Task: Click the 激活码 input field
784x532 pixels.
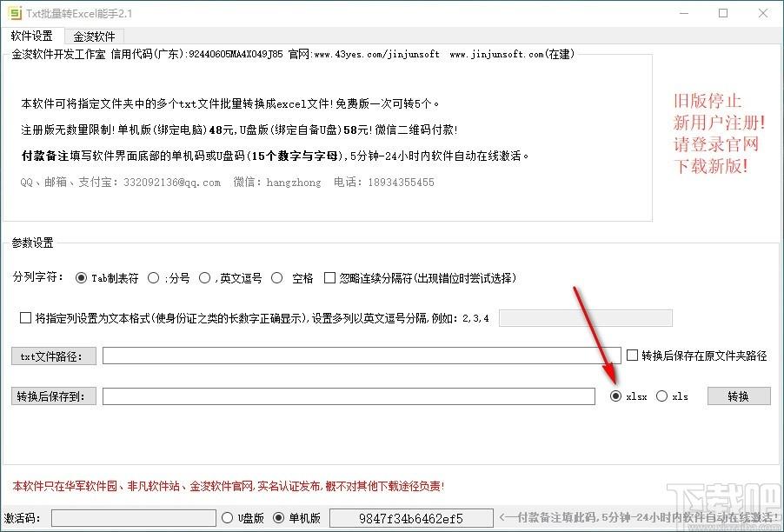Action: tap(134, 518)
